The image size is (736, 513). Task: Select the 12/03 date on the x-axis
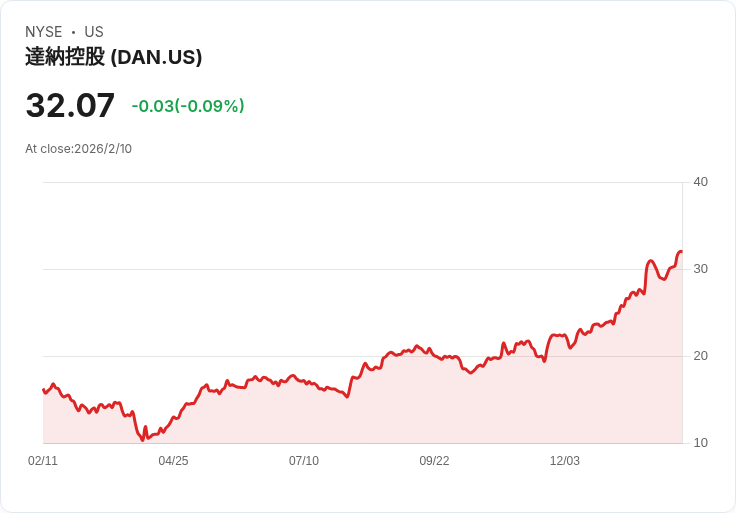pos(565,461)
